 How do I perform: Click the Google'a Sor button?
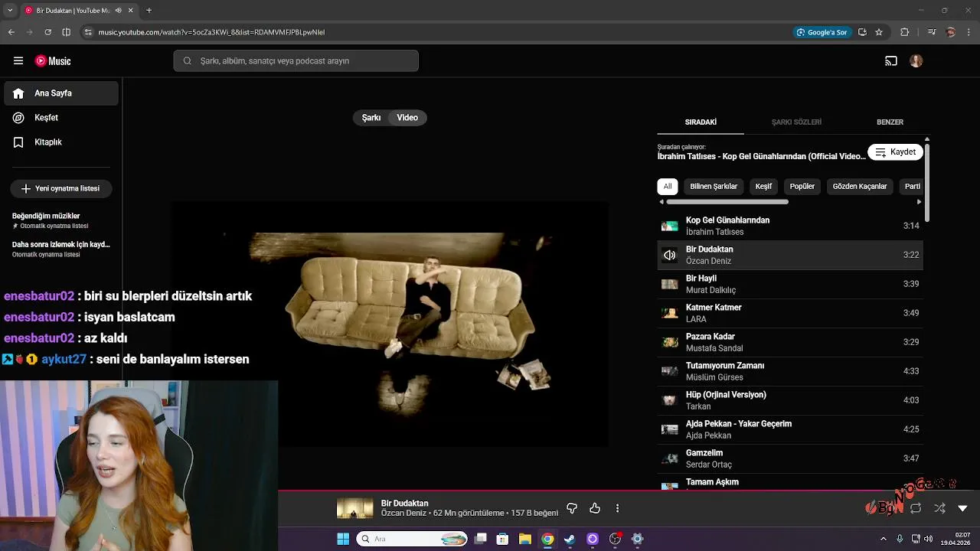pos(822,32)
